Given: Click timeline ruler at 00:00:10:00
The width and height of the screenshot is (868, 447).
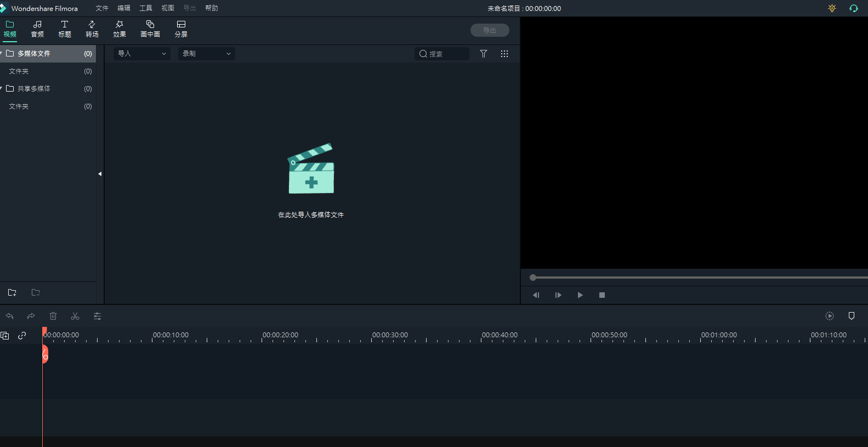Looking at the screenshot, I should point(171,335).
